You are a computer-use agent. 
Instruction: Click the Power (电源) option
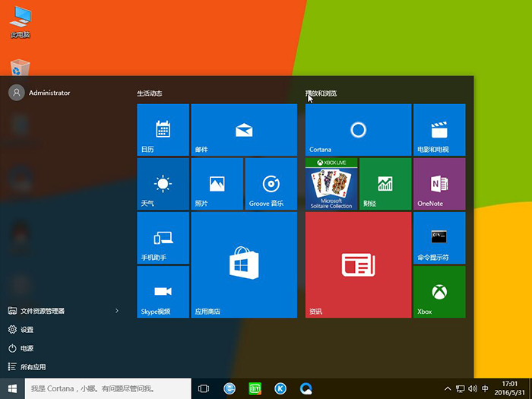tap(27, 348)
